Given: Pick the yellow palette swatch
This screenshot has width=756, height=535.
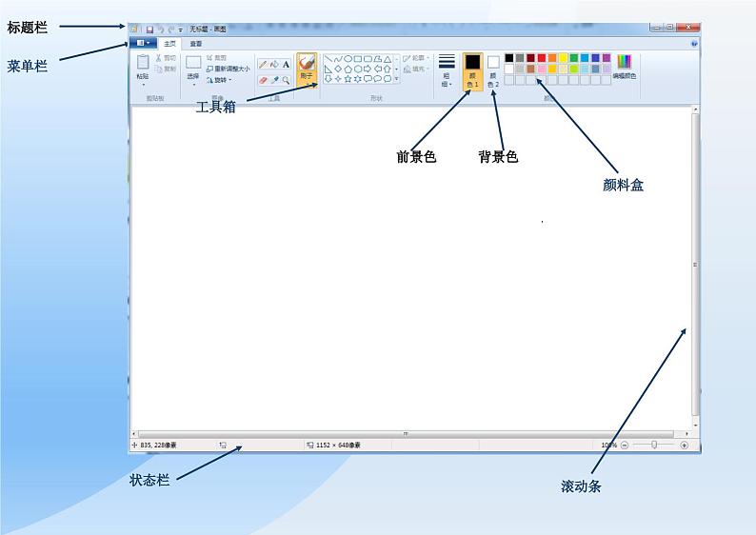Looking at the screenshot, I should 563,58.
